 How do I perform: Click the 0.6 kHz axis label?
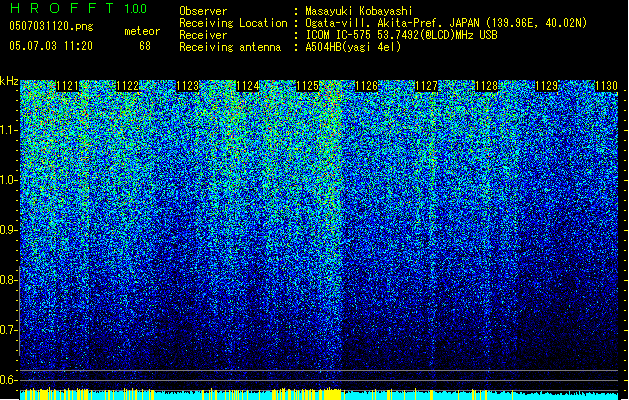9,380
